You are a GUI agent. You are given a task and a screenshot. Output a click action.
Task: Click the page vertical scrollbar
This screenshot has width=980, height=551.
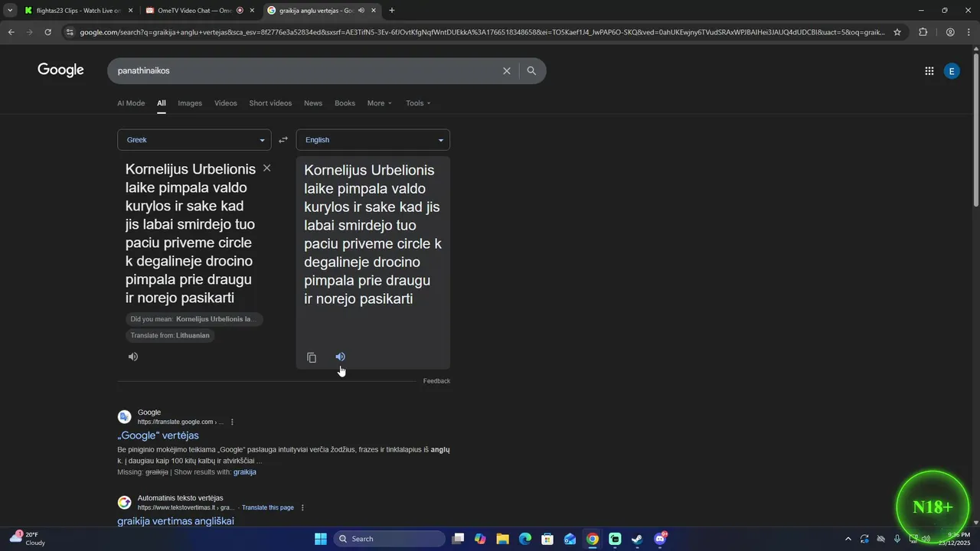point(975,130)
